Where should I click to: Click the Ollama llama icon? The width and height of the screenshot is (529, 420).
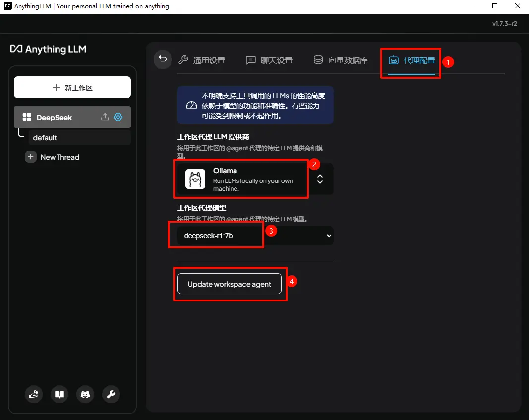195,179
